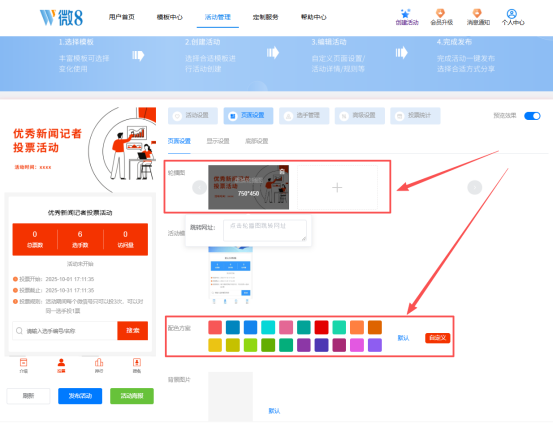Screen dimensions: 553x424
Task: Switch to 页面设置 main tab button
Action: (x=248, y=116)
